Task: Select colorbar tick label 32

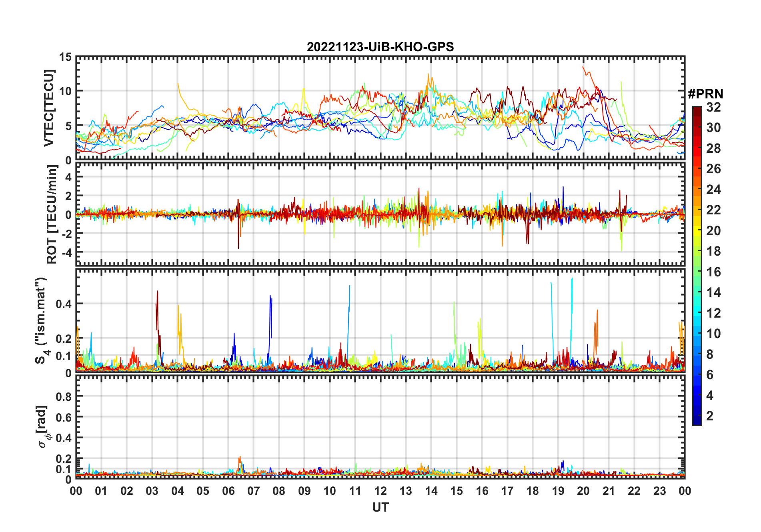Action: click(713, 107)
